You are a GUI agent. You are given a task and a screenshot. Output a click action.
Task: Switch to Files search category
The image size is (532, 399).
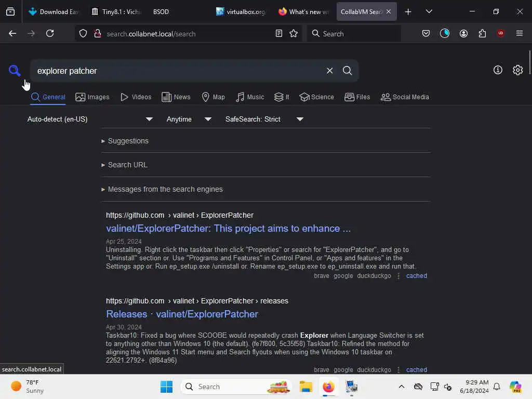[x=357, y=97]
